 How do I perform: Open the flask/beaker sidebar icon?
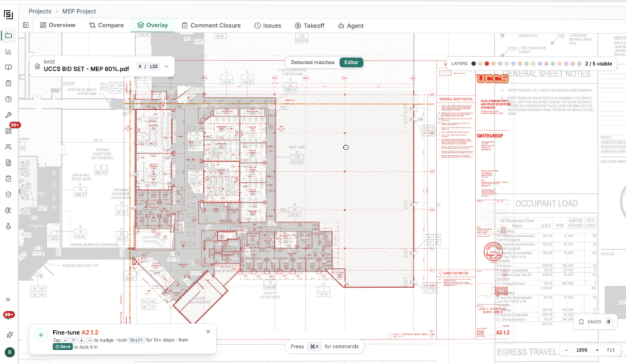click(x=8, y=226)
